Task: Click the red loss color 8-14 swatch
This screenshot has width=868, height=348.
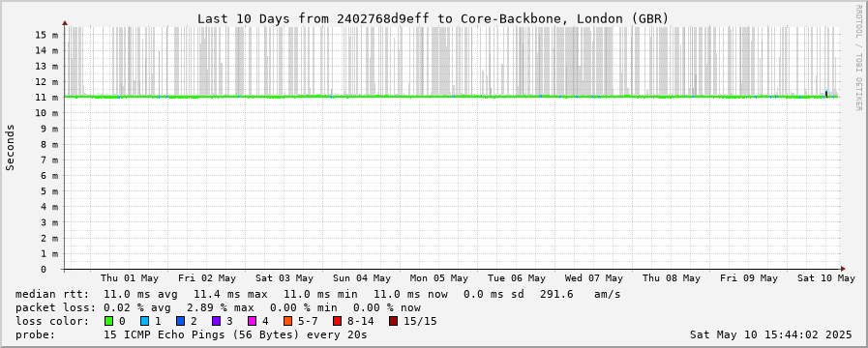Action: tap(337, 321)
